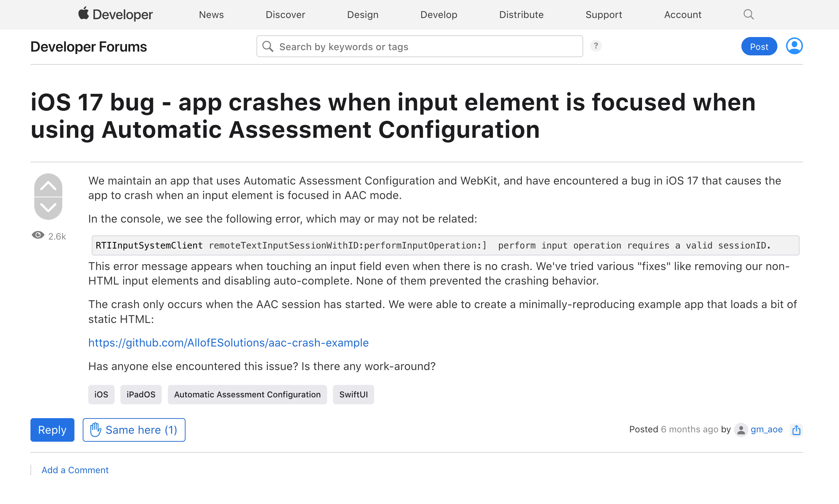Image resolution: width=839 pixels, height=504 pixels.
Task: Click the search help question mark icon
Action: (596, 46)
